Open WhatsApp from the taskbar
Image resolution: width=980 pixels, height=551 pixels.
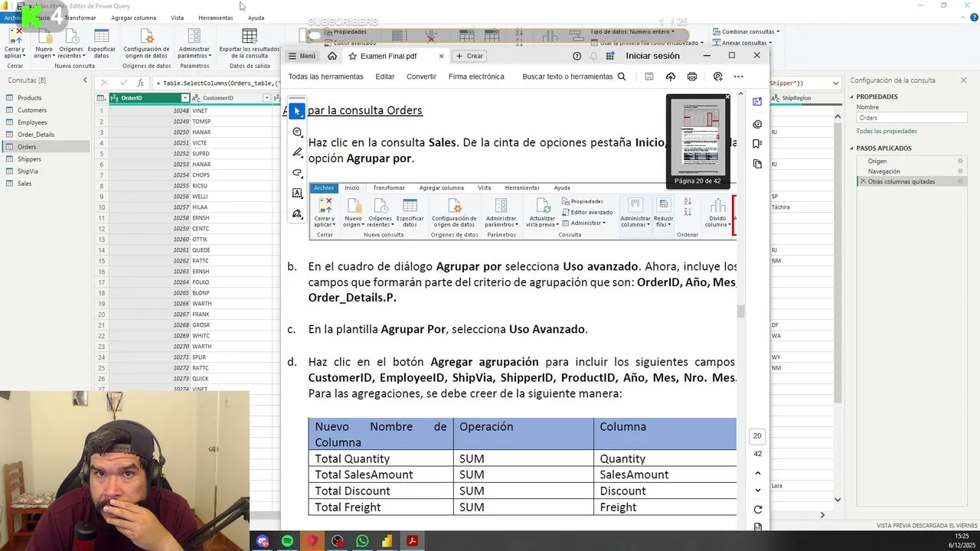(x=362, y=541)
